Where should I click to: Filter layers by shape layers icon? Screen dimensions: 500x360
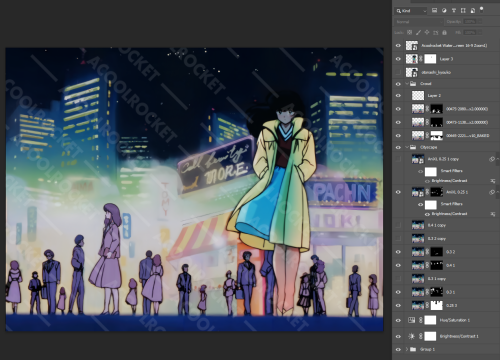(463, 11)
